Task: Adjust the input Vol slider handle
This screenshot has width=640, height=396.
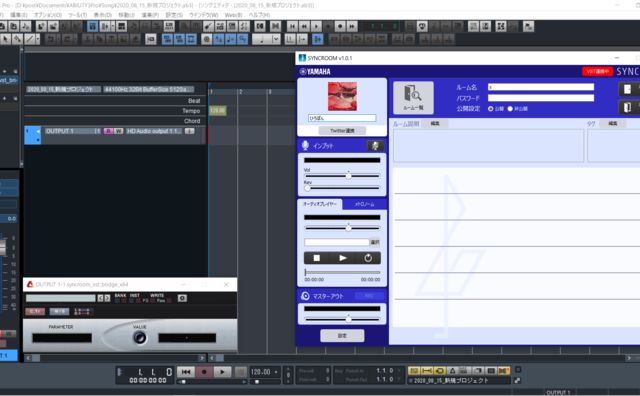Action: point(348,176)
